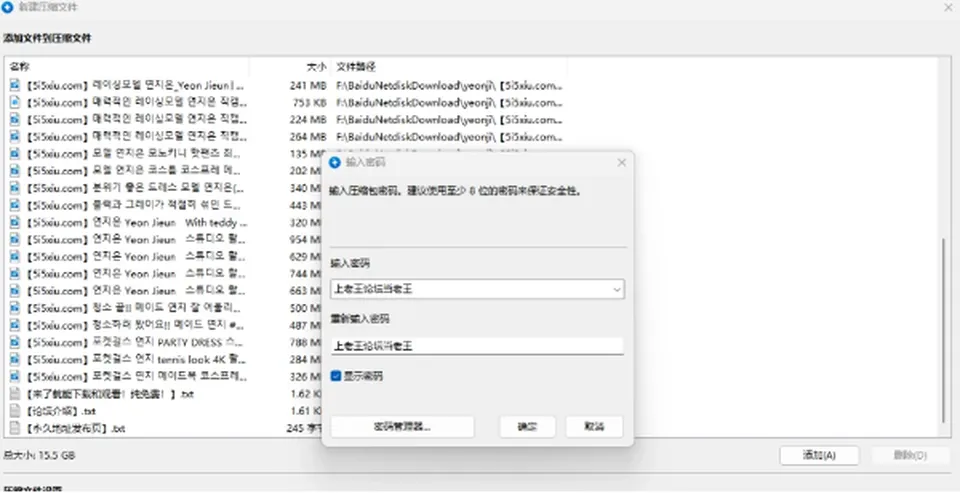
Task: Click the file icon of the 202 MB video
Action: tap(15, 170)
